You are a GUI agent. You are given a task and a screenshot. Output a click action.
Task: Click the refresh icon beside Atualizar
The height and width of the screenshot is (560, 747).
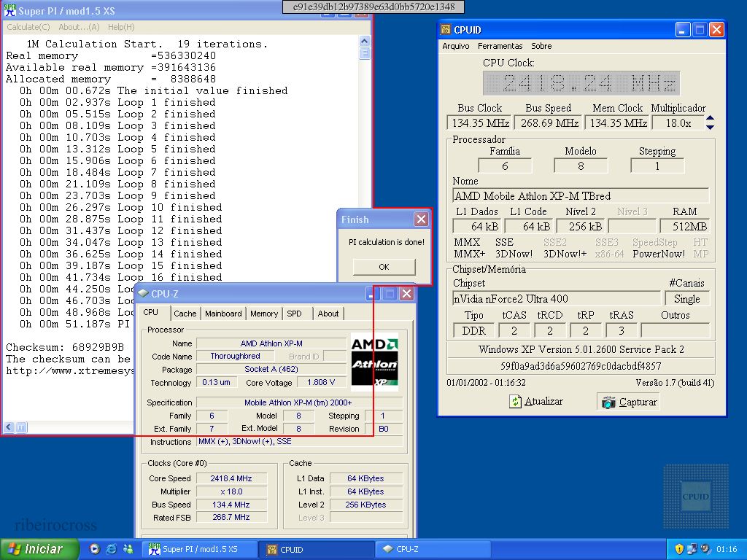(x=515, y=402)
